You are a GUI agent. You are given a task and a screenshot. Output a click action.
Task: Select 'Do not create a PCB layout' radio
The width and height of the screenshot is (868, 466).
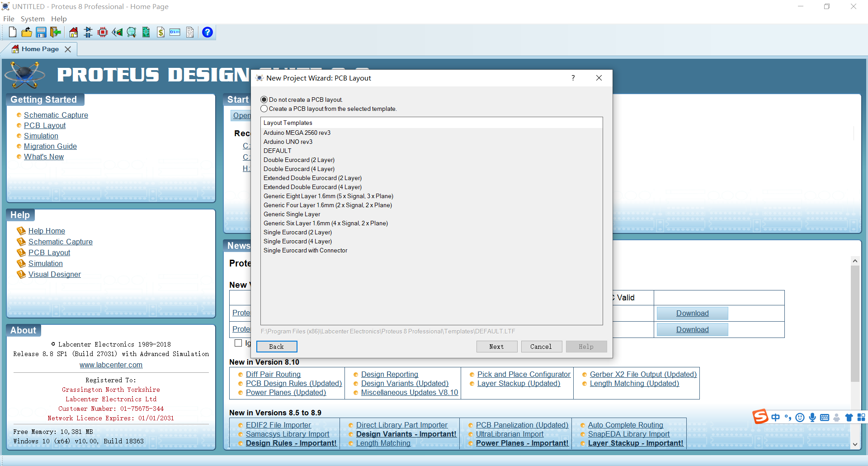pyautogui.click(x=264, y=100)
